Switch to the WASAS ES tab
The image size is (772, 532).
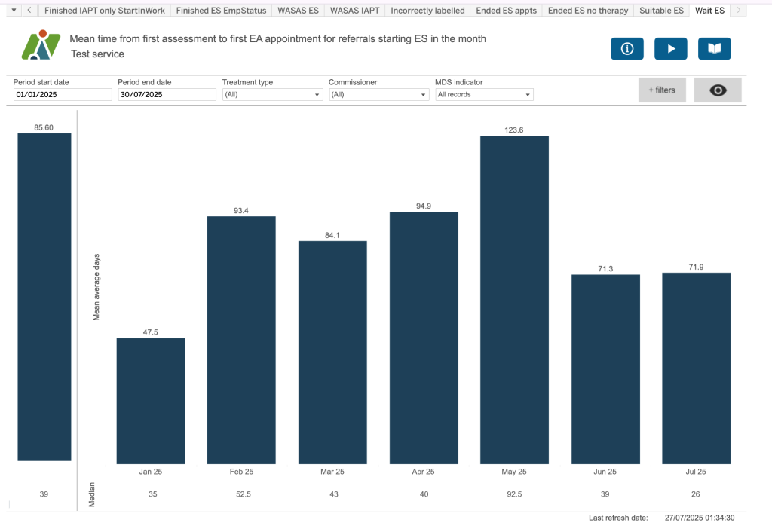point(298,11)
